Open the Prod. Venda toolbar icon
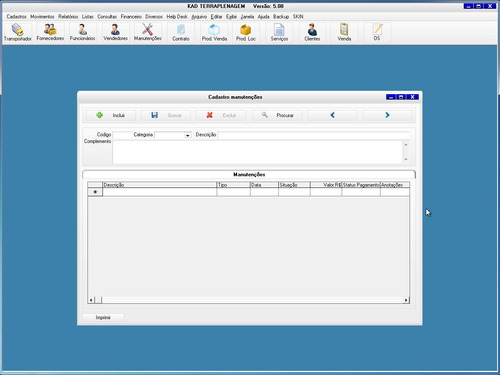Screen dimensions: 500x375 tap(214, 32)
